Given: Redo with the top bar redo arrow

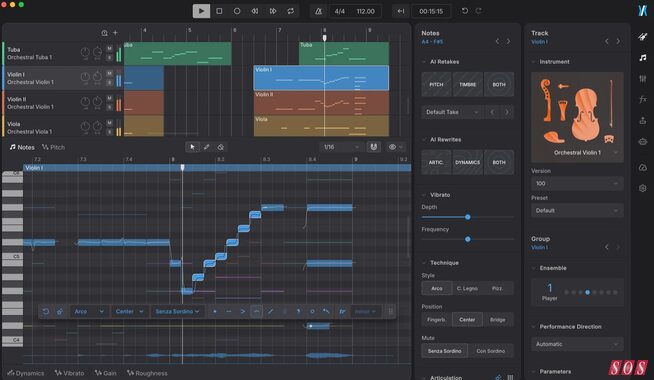Looking at the screenshot, I should click(x=479, y=11).
